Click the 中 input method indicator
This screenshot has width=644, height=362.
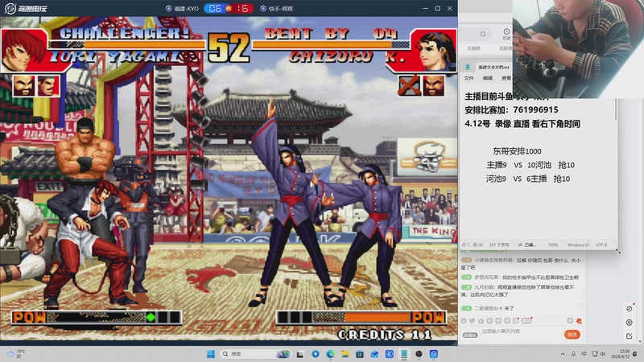(584, 354)
